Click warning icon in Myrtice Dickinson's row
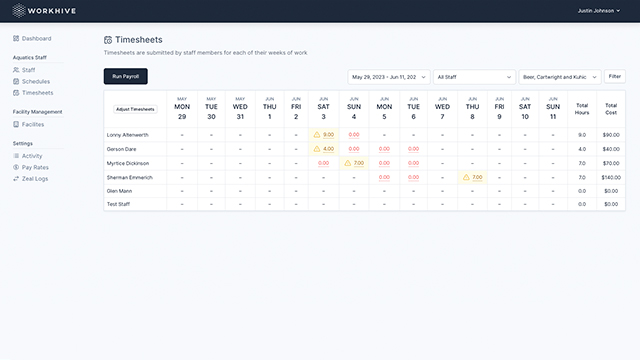This screenshot has height=360, width=640. [x=347, y=163]
